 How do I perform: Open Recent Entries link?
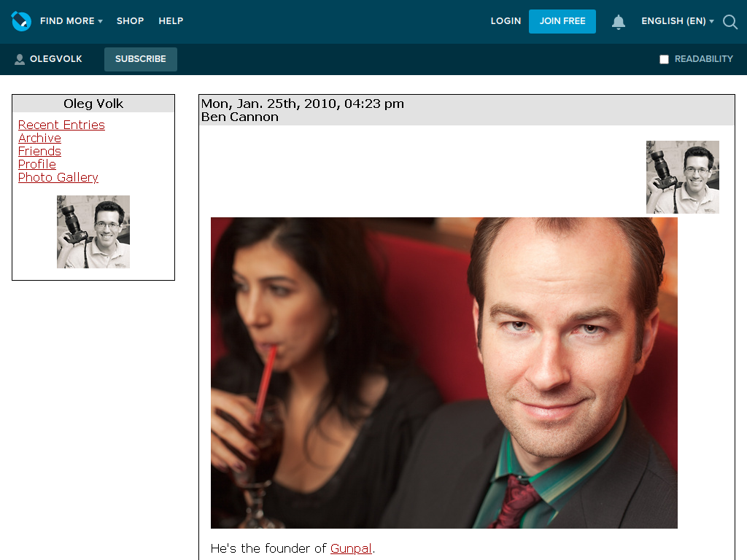61,125
